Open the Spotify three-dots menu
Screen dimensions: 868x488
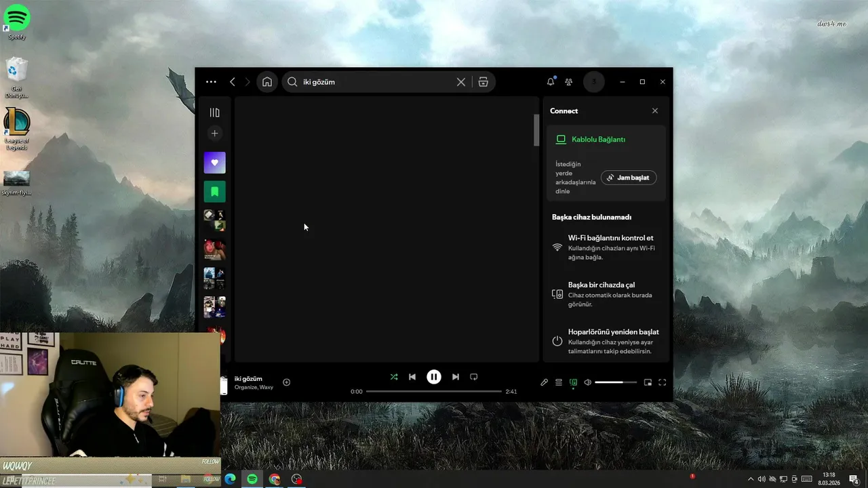point(211,82)
